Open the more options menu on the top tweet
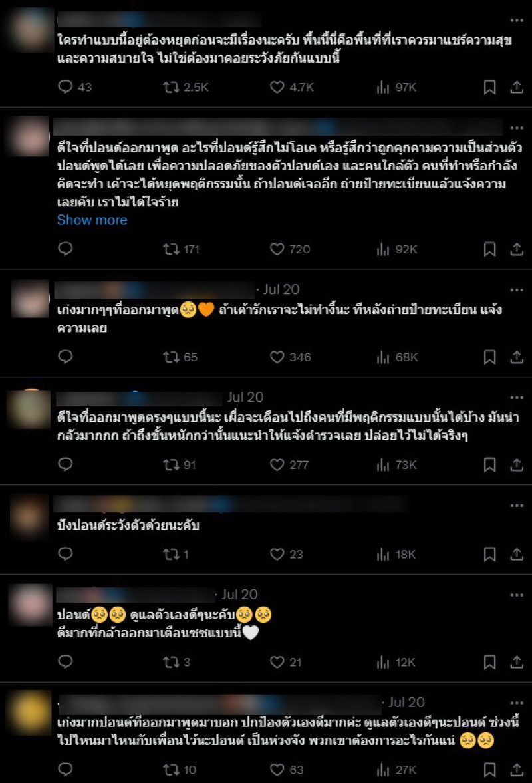 [x=517, y=21]
